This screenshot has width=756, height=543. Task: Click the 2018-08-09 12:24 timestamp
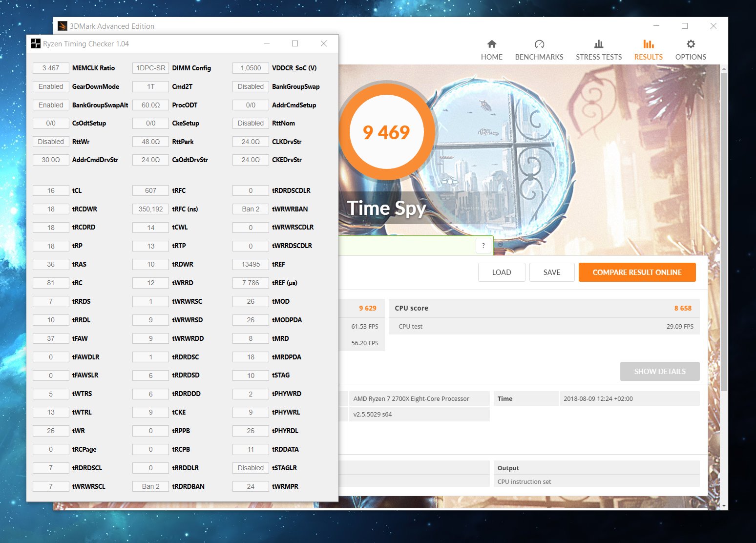pos(598,398)
